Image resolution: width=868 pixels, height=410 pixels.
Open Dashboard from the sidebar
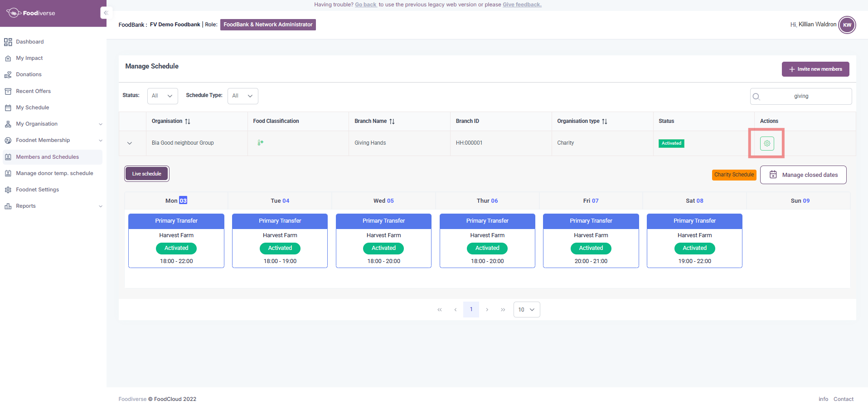(x=30, y=42)
